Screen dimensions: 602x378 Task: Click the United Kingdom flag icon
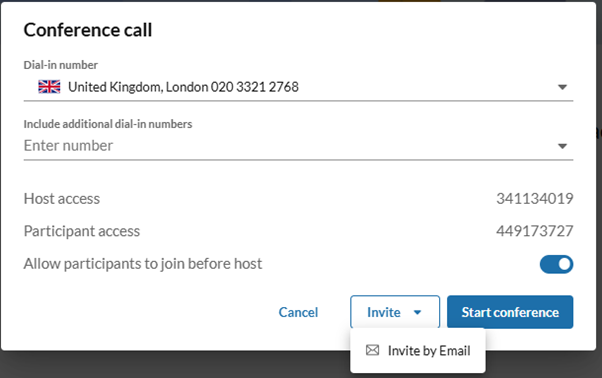[x=49, y=87]
